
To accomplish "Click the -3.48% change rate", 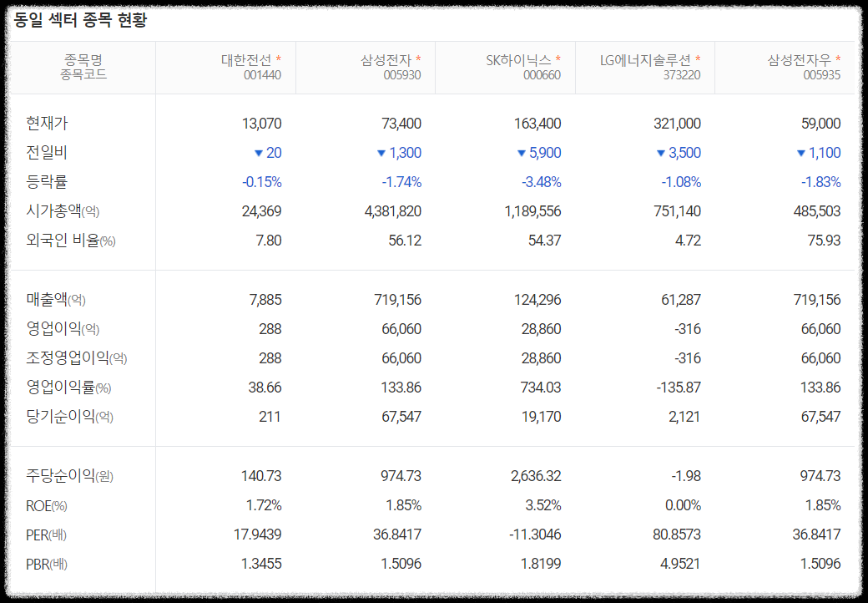I will 542,181.
